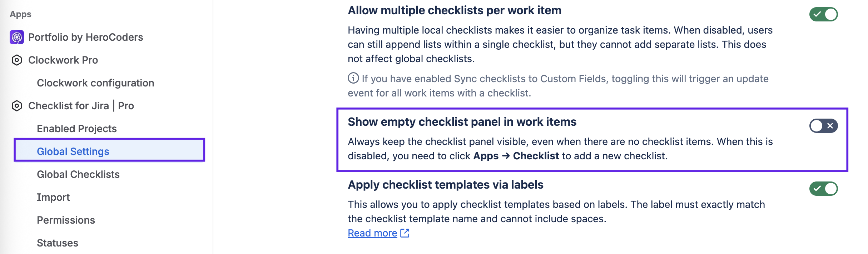Open the Permissions page
The width and height of the screenshot is (868, 254).
(66, 220)
